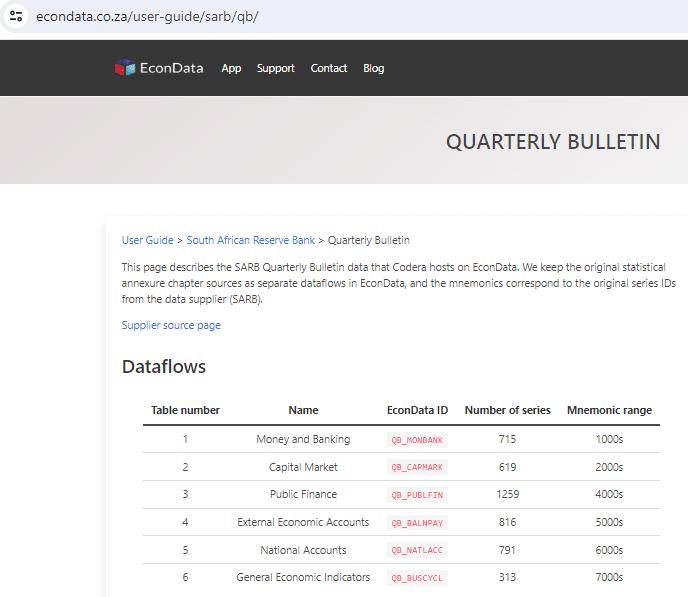Image resolution: width=688 pixels, height=597 pixels.
Task: Click table number 2 cell
Action: click(185, 467)
